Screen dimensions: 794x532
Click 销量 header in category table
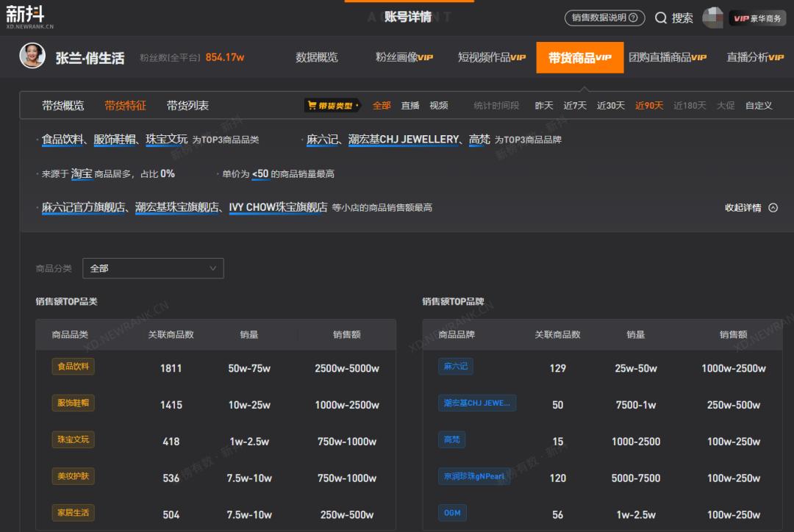249,334
